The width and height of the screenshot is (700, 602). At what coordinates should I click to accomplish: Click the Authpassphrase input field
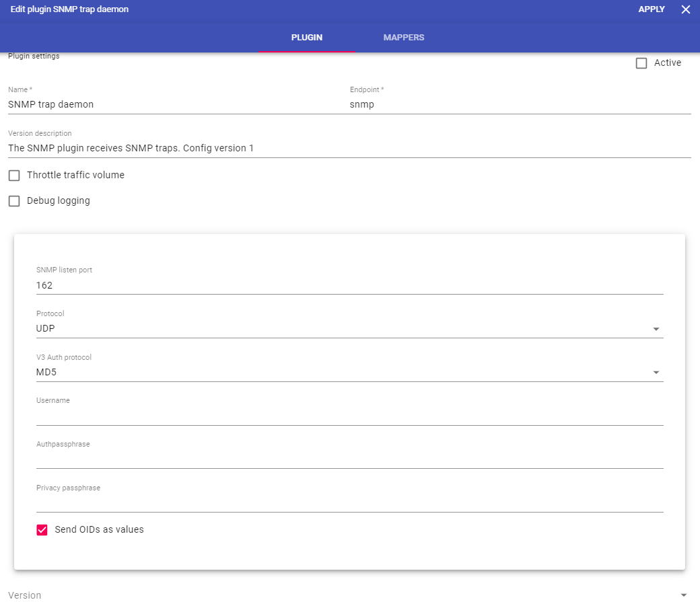tap(349, 459)
